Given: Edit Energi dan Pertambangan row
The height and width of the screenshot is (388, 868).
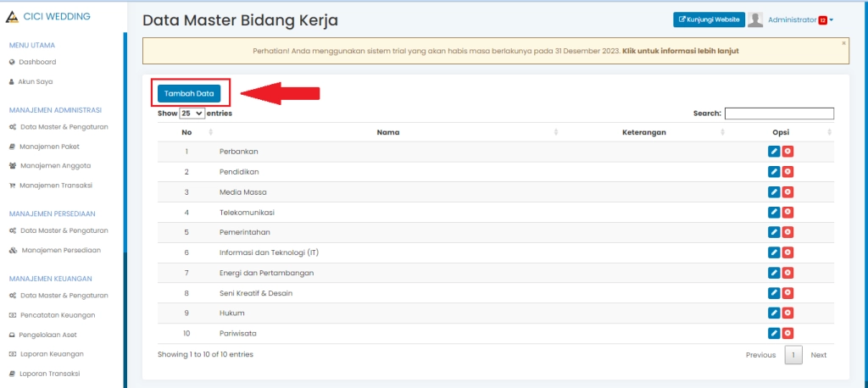Looking at the screenshot, I should click(774, 273).
